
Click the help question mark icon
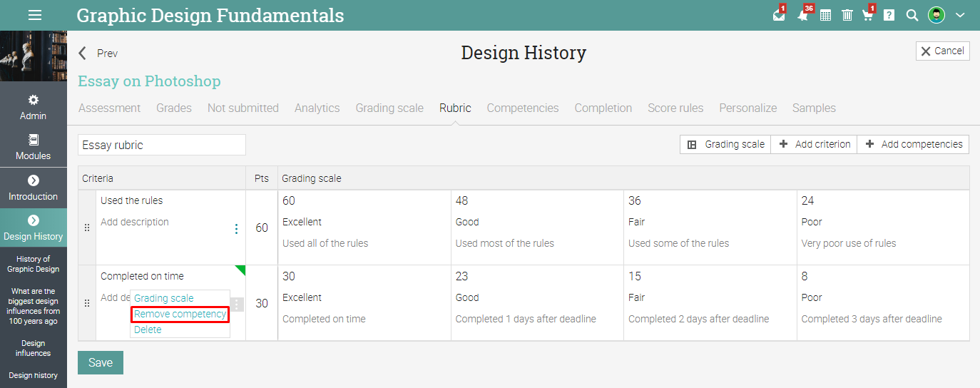pyautogui.click(x=889, y=15)
